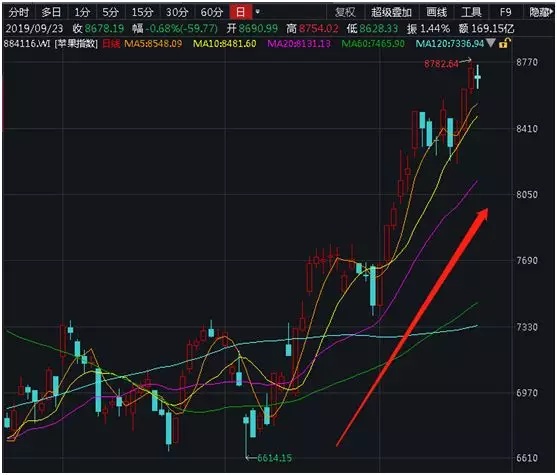This screenshot has height=475, width=557.
Task: Select the 日 daily period tab
Action: click(x=240, y=12)
